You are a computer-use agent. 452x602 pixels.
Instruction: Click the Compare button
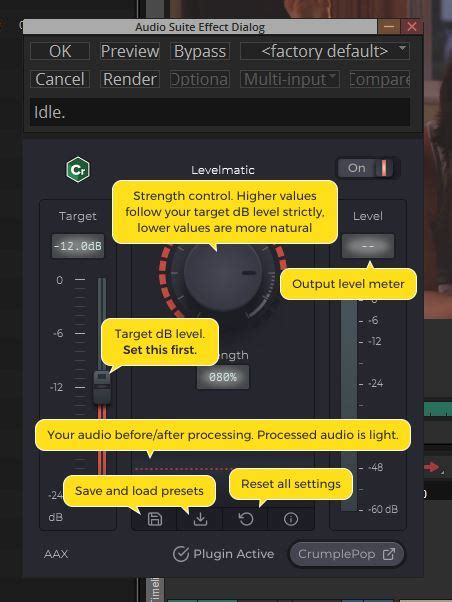379,79
